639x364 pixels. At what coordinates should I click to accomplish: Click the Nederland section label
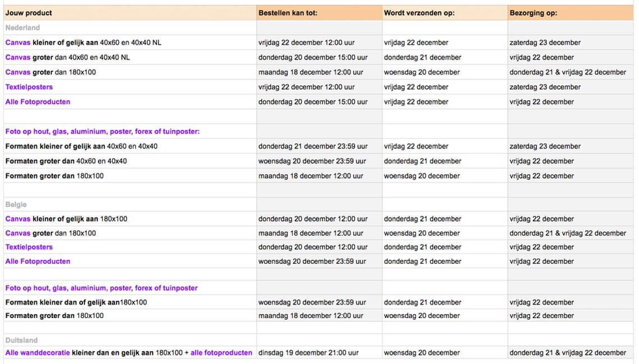(x=22, y=27)
